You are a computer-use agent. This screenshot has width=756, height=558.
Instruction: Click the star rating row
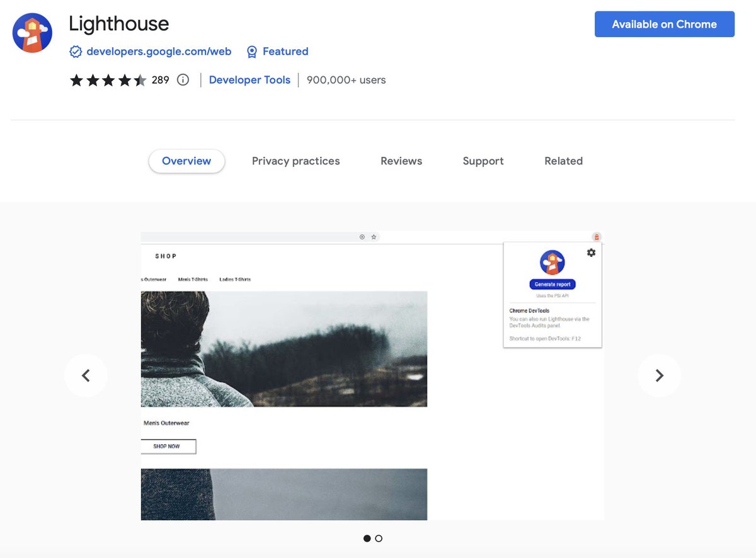tap(108, 80)
